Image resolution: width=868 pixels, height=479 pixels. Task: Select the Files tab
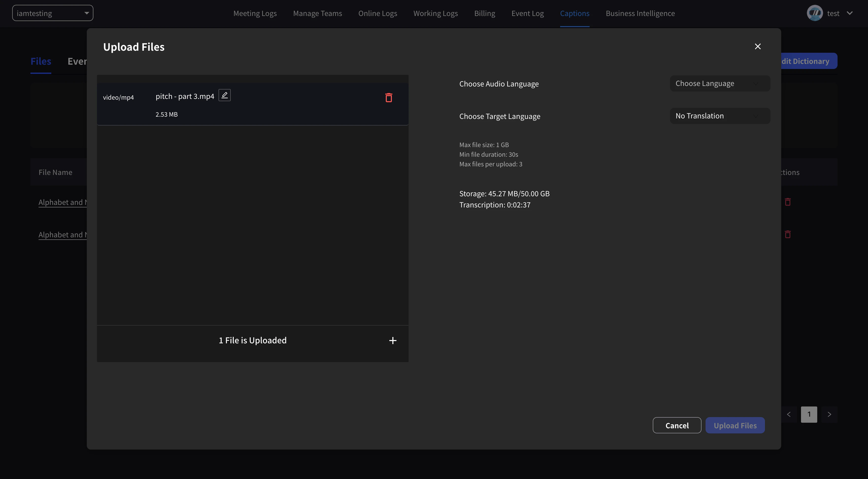(x=41, y=61)
